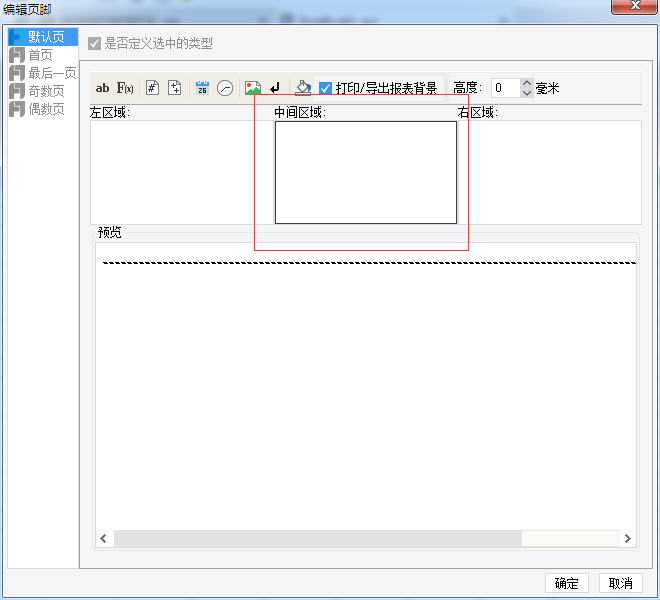Insert total pages icon
660x600 pixels.
tap(175, 88)
